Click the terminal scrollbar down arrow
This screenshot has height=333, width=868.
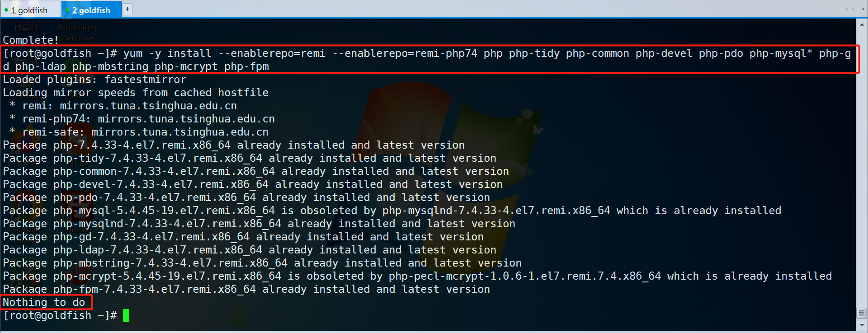coord(862,325)
